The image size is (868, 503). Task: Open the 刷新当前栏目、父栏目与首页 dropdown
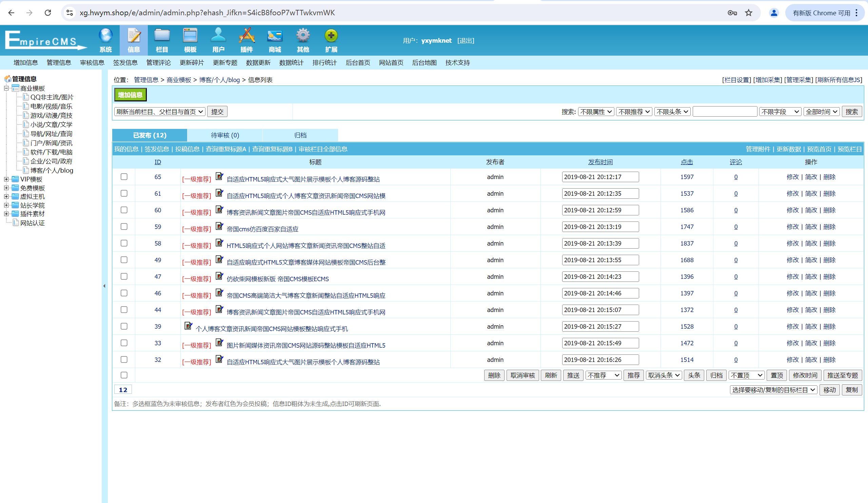pos(160,112)
